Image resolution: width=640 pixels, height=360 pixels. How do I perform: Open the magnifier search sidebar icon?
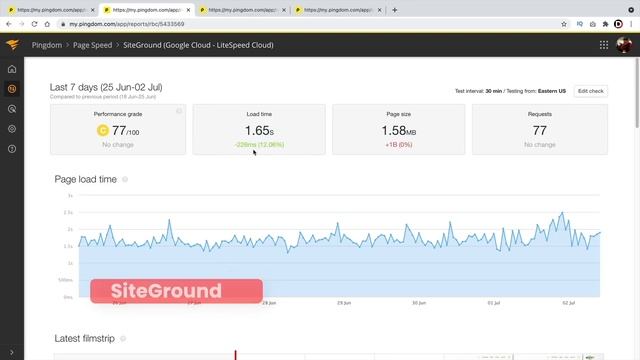(12, 109)
